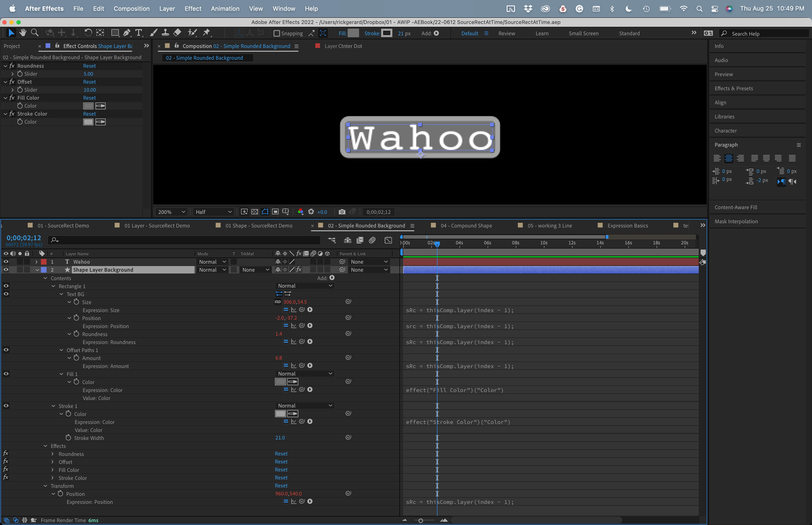Open the Review workspace
The width and height of the screenshot is (812, 525).
point(506,33)
